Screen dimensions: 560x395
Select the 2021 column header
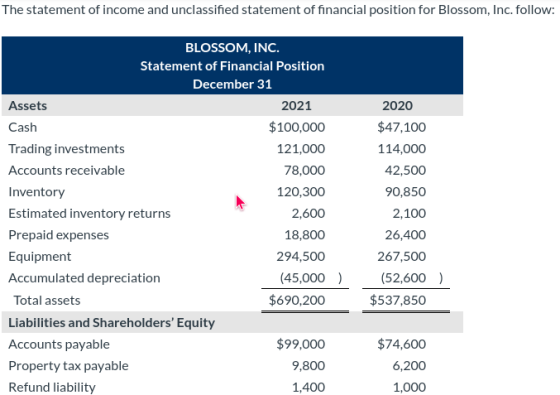[296, 106]
